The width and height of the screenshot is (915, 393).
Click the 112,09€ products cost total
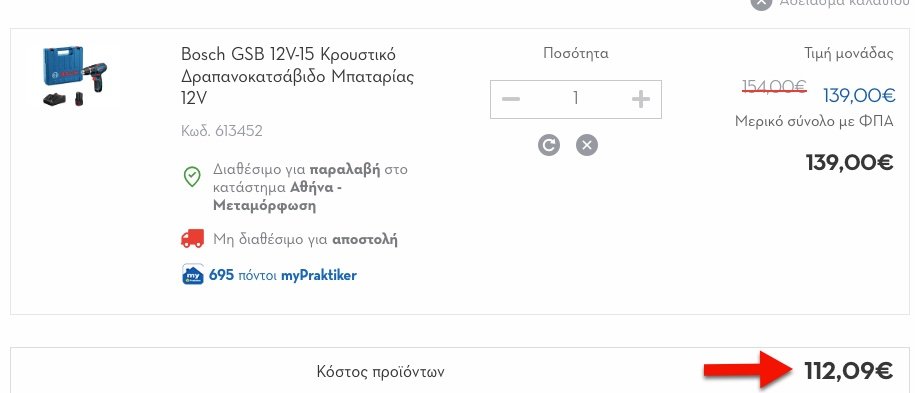(x=848, y=371)
